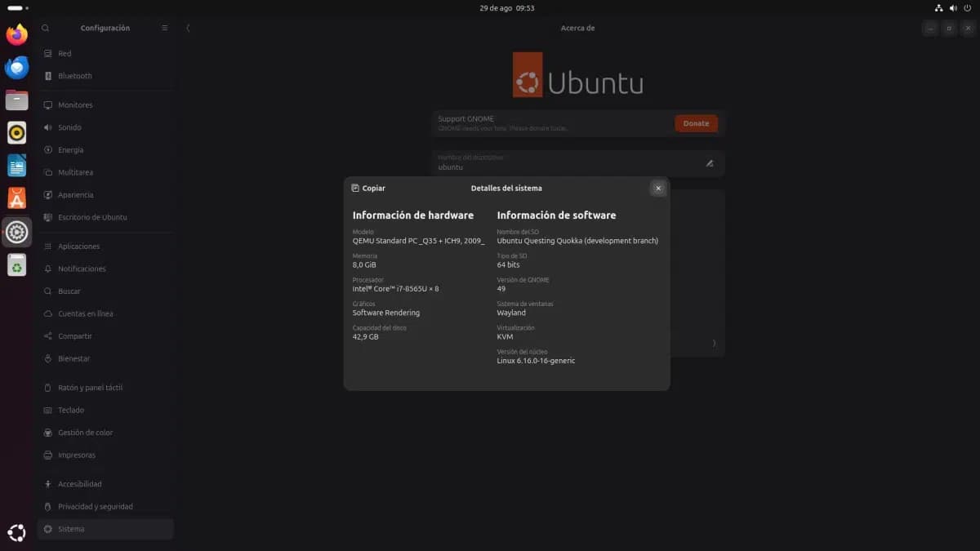The image size is (980, 551).
Task: Open the Files manager in the dock
Action: click(x=17, y=100)
